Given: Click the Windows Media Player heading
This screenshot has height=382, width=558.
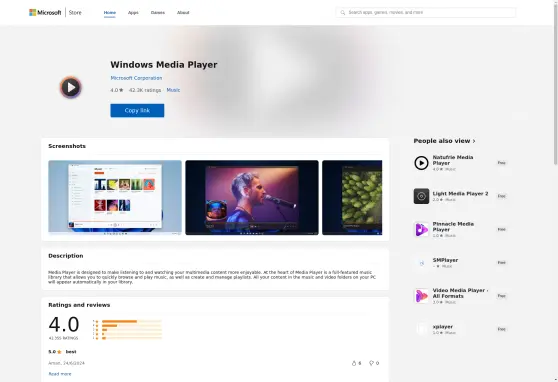Looking at the screenshot, I should click(x=164, y=65).
